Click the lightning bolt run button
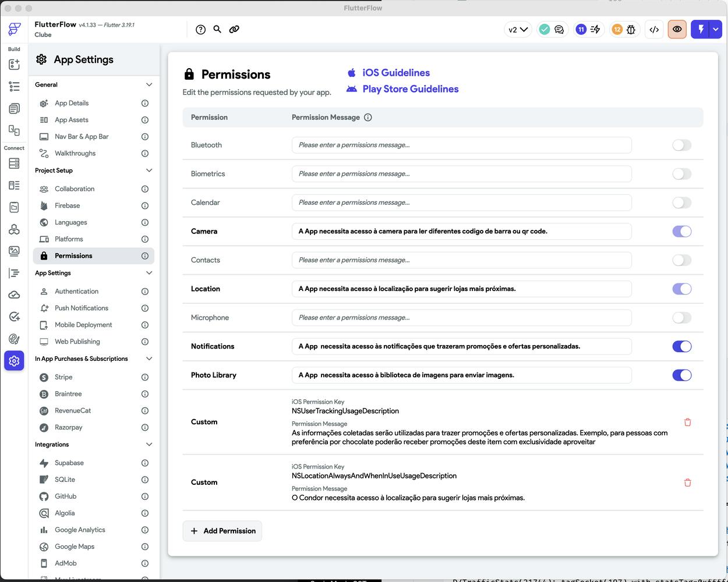 701,29
